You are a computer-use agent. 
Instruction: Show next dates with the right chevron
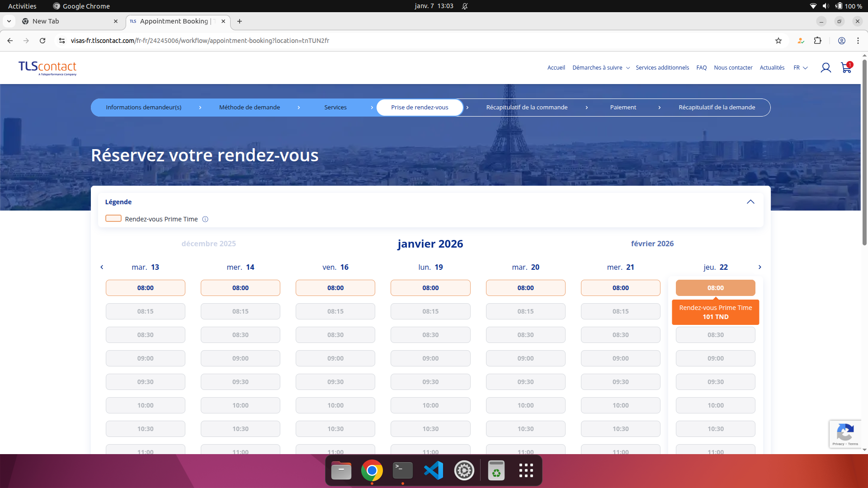pyautogui.click(x=759, y=267)
